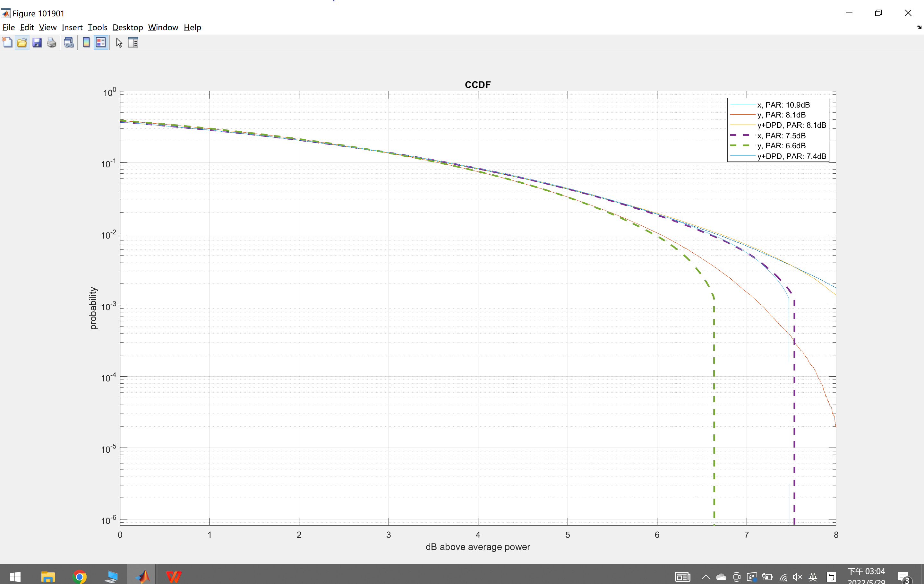Save the figure using the floppy disk icon
Viewport: 924px width, 584px height.
click(x=37, y=43)
